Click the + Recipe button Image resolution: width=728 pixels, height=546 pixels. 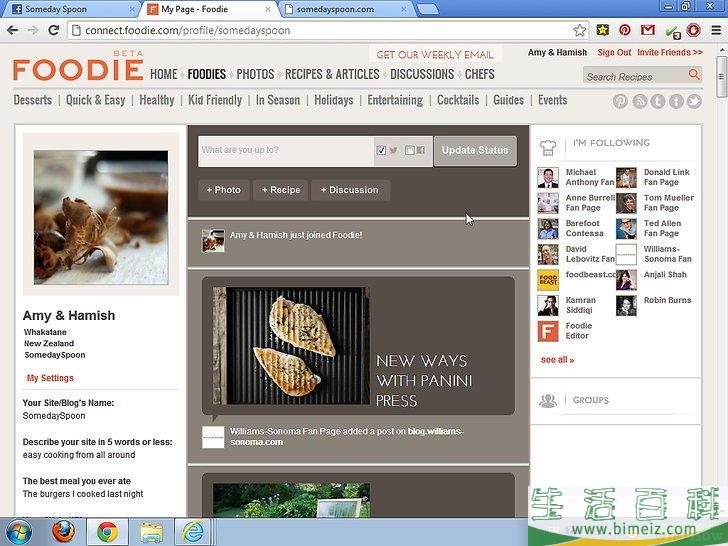click(x=280, y=190)
